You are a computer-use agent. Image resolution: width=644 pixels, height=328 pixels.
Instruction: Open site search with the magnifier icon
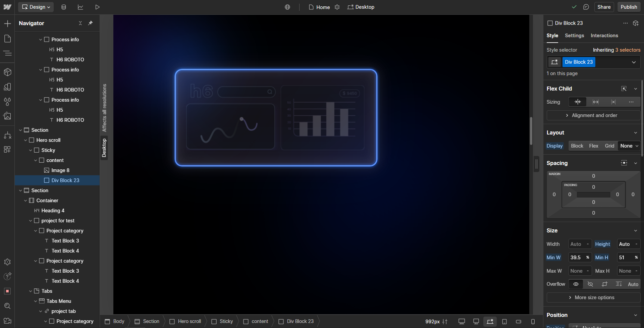tap(7, 306)
